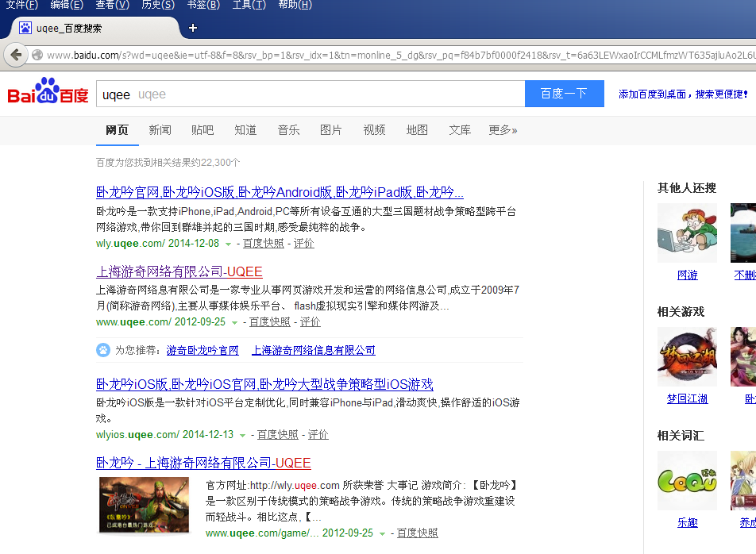This screenshot has width=756, height=554.
Task: Open the 更多» tab options
Action: pyautogui.click(x=503, y=130)
